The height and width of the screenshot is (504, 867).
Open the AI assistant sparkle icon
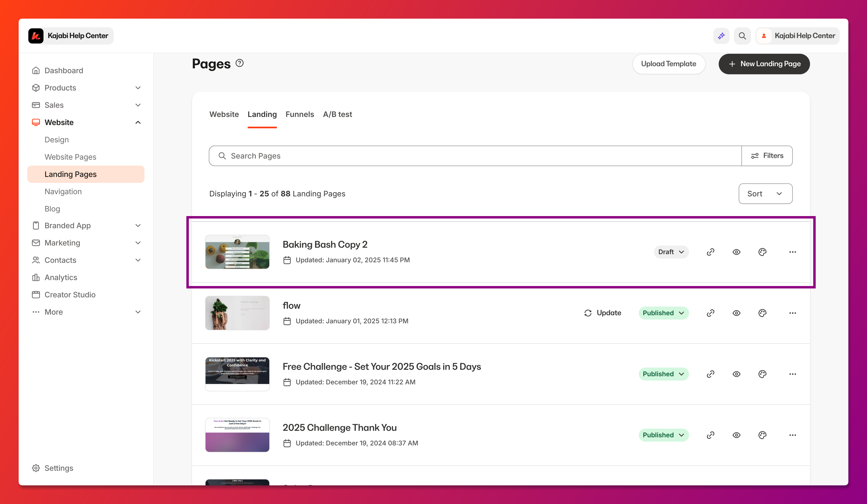click(x=721, y=36)
